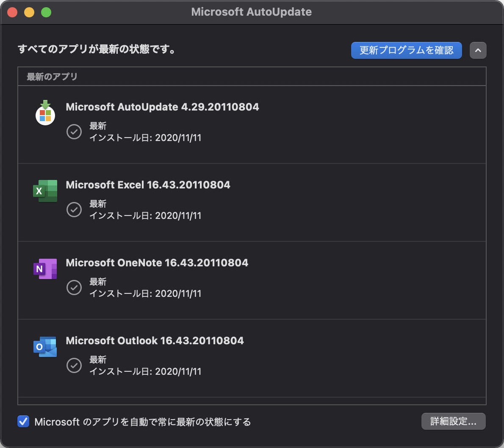Select the Microsoft Excel 16.43.20110804 title

pyautogui.click(x=148, y=185)
